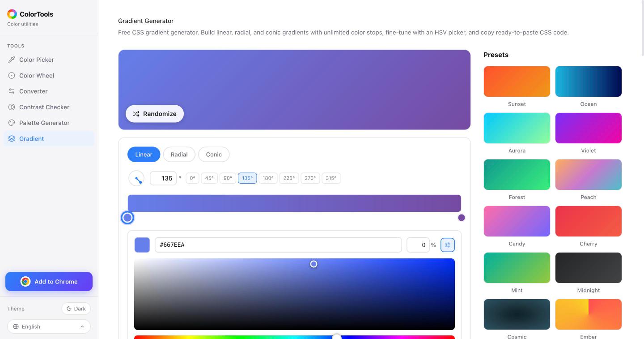The width and height of the screenshot is (644, 339).
Task: Click the moon icon in Dark button
Action: click(69, 309)
